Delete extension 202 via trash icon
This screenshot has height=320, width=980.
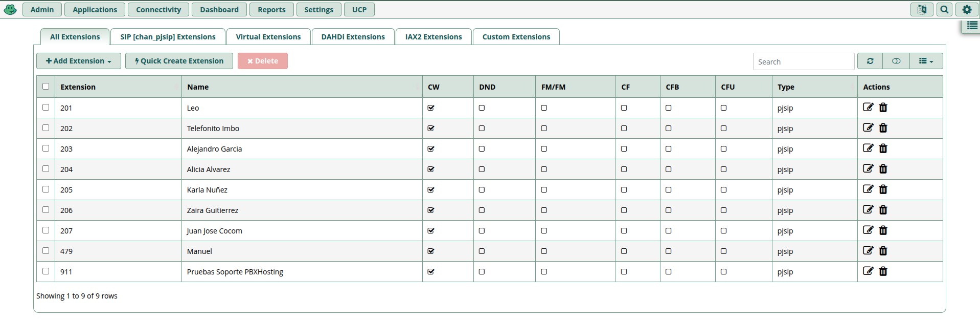tap(883, 127)
